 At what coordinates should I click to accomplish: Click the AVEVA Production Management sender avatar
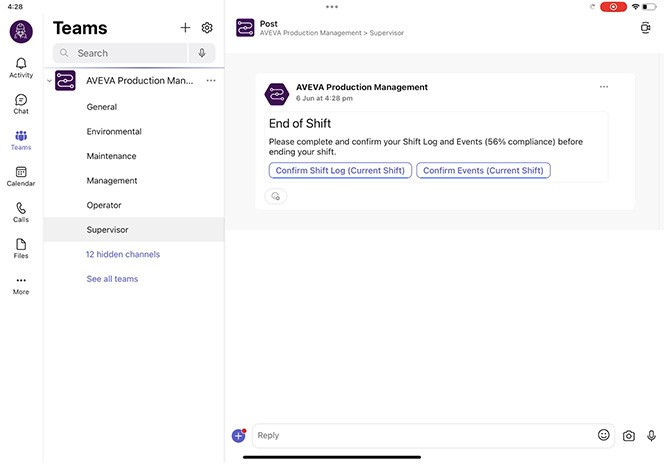coord(277,94)
